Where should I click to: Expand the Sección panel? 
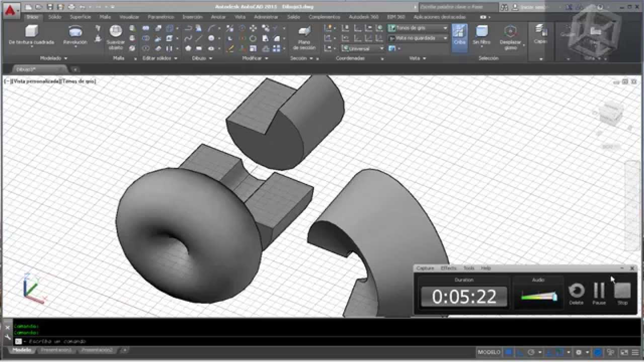pos(301,58)
